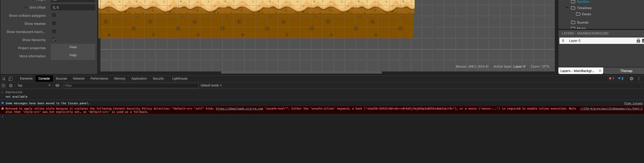
Task: Switch to the Sources tab
Action: pos(61,79)
